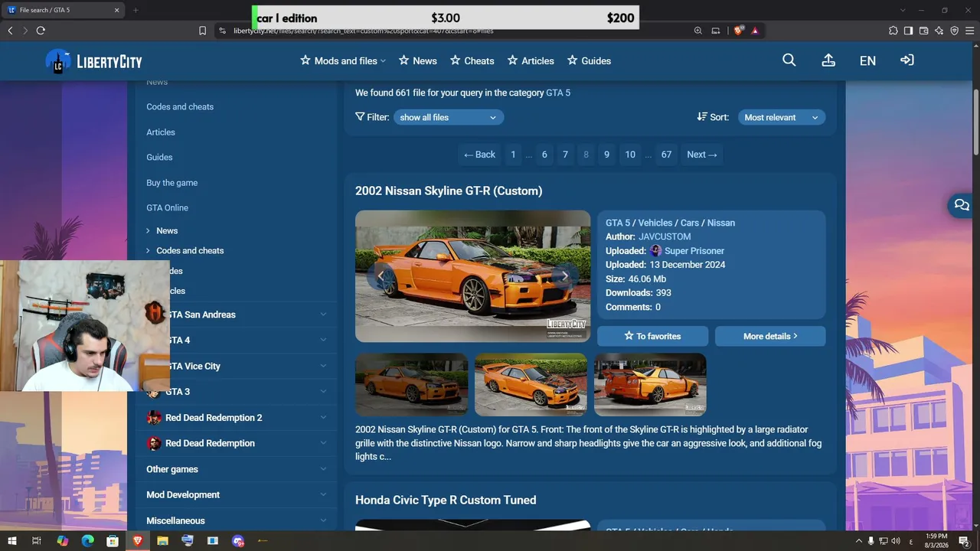Image resolution: width=980 pixels, height=551 pixels.
Task: Open the Sort 'Most relevant' dropdown
Action: 781,117
